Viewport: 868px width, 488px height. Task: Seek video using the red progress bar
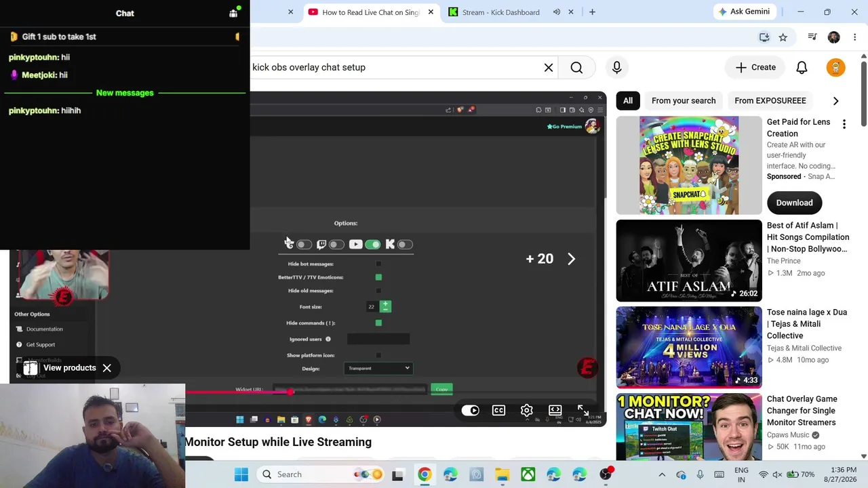click(238, 392)
